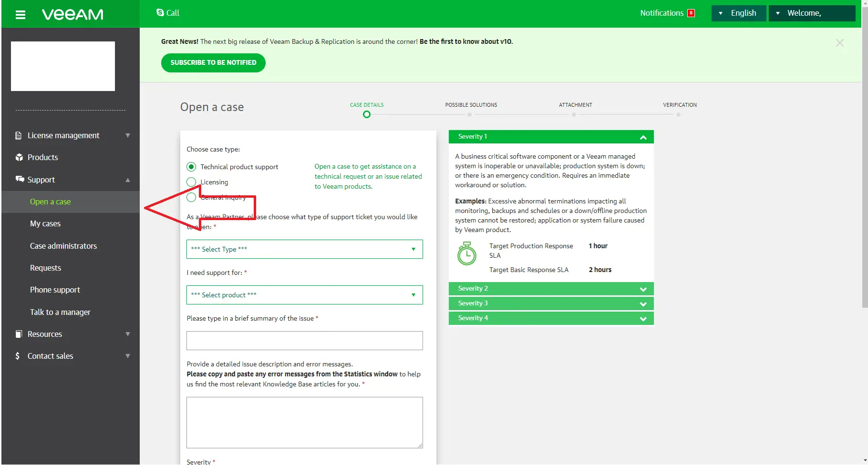Expand the Severity 4 panel
Screen dimensions: 868x465
(x=551, y=318)
